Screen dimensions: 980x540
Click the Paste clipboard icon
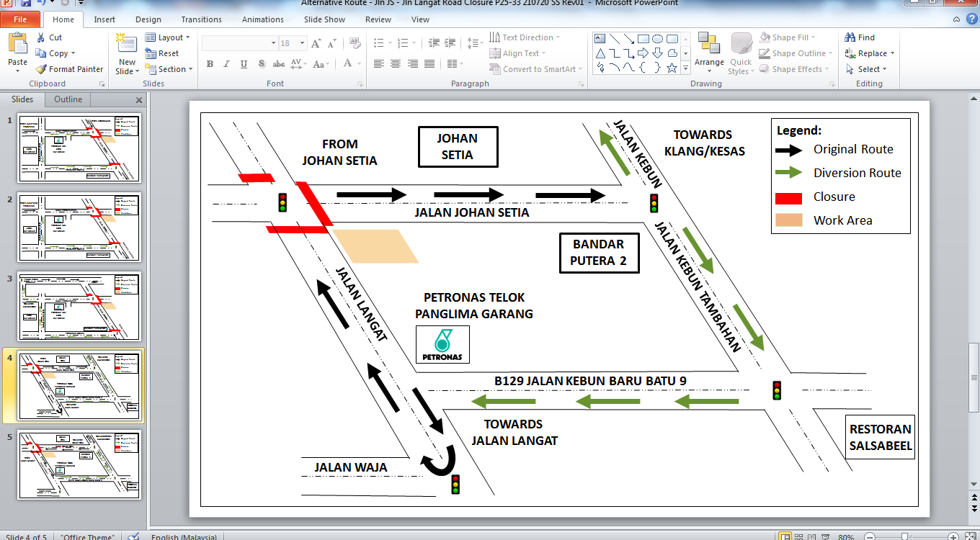click(x=17, y=45)
